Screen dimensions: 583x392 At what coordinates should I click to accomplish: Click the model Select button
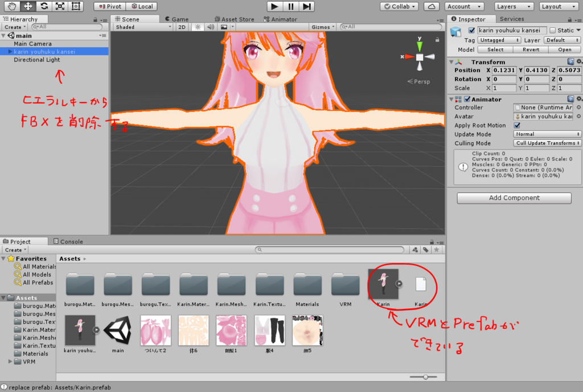click(x=495, y=49)
